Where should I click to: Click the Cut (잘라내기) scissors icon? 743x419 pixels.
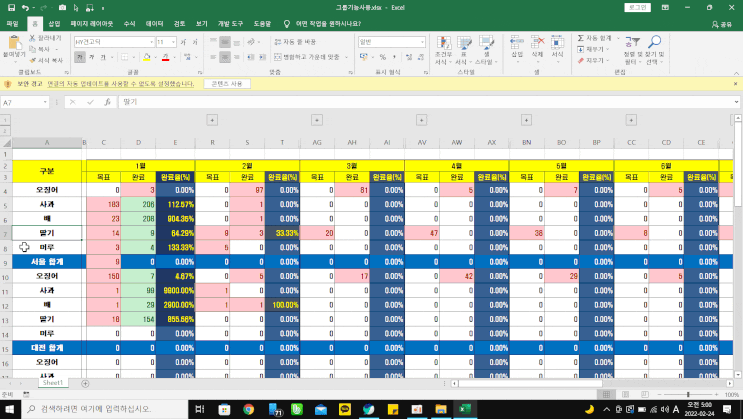(32, 38)
